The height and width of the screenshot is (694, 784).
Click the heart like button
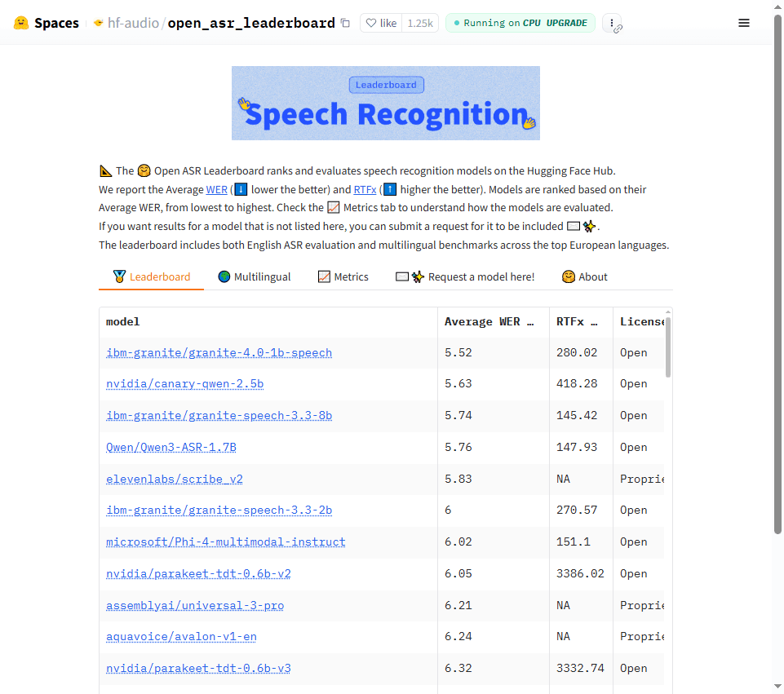381,23
